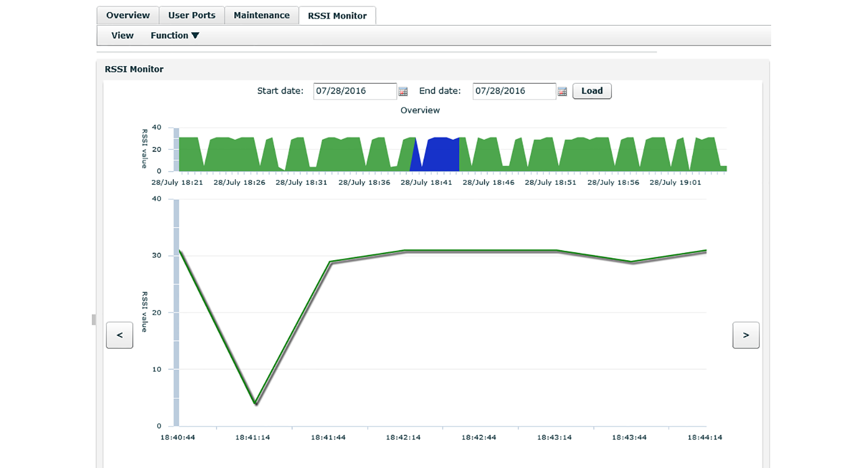Select the blue highlighted overview range

[x=435, y=154]
